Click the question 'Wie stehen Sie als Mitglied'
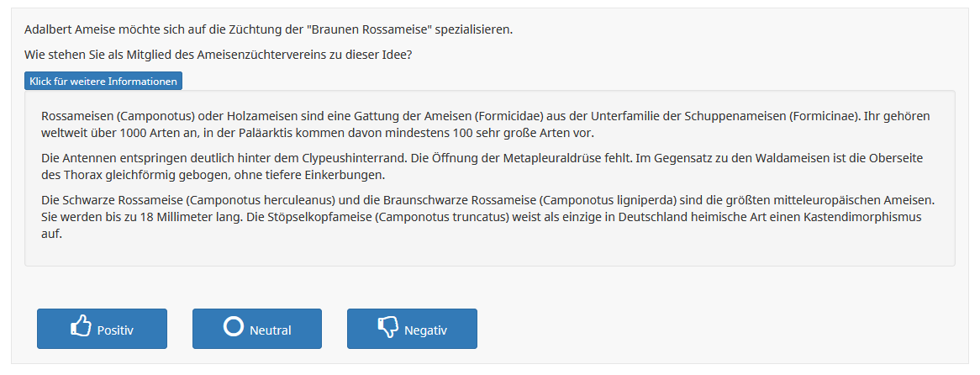Image resolution: width=980 pixels, height=375 pixels. [x=219, y=55]
